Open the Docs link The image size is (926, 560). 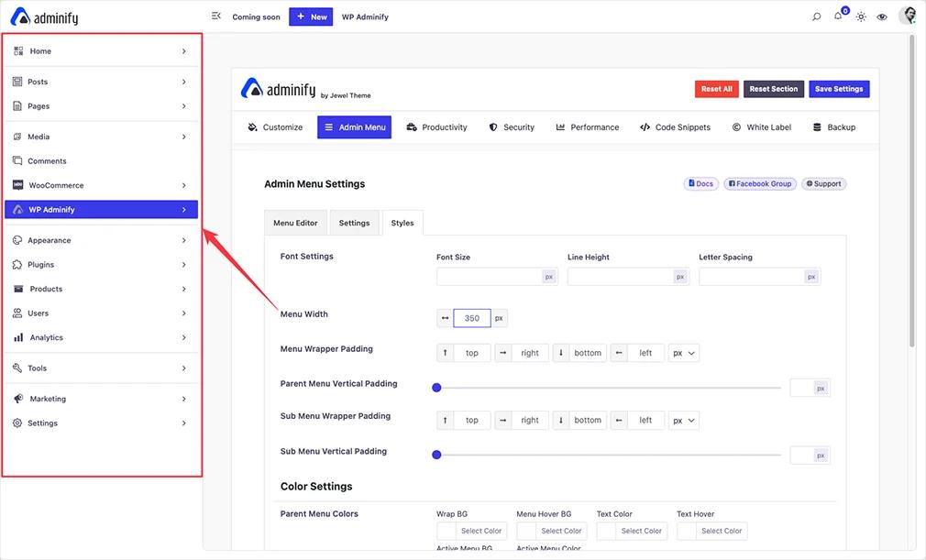tap(701, 183)
